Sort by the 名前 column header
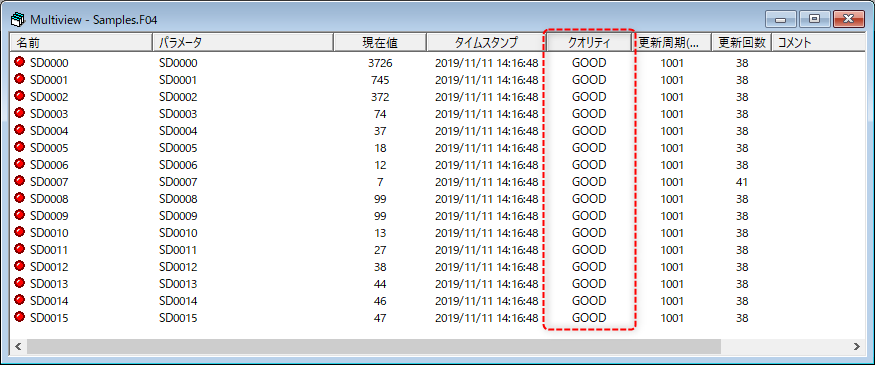The image size is (875, 365). coord(81,42)
